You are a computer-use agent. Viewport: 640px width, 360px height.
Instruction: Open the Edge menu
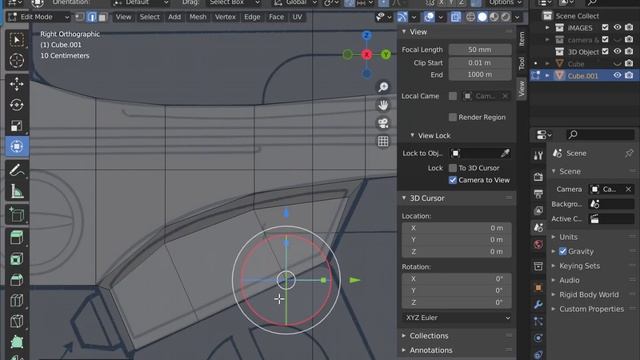pos(252,17)
